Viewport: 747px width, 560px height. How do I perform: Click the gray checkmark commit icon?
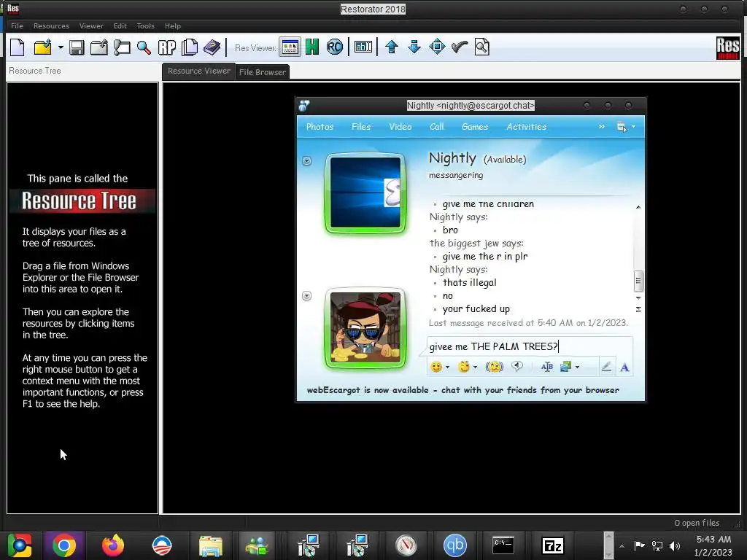[460, 47]
